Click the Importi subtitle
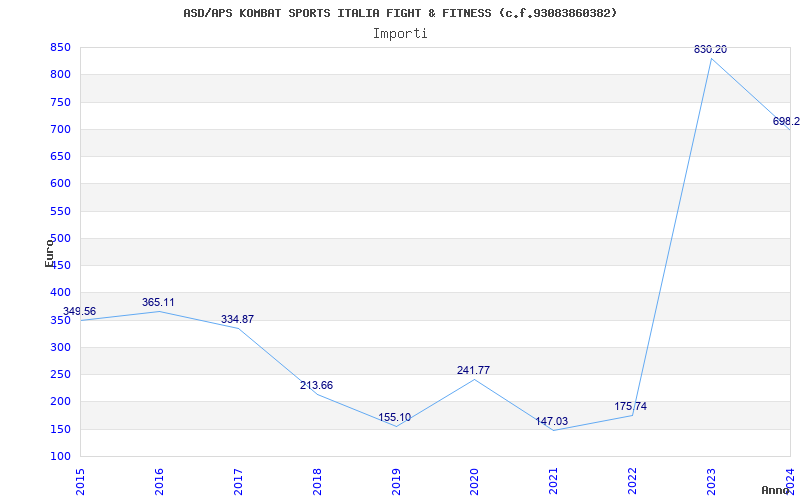This screenshot has height=500, width=800. pos(400,34)
